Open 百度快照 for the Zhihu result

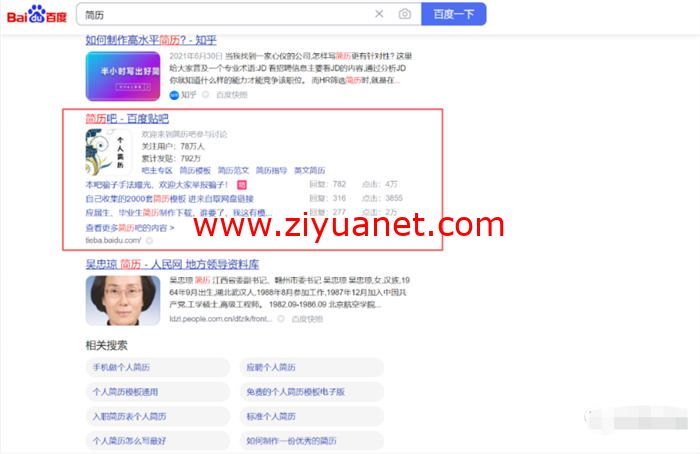tap(231, 95)
